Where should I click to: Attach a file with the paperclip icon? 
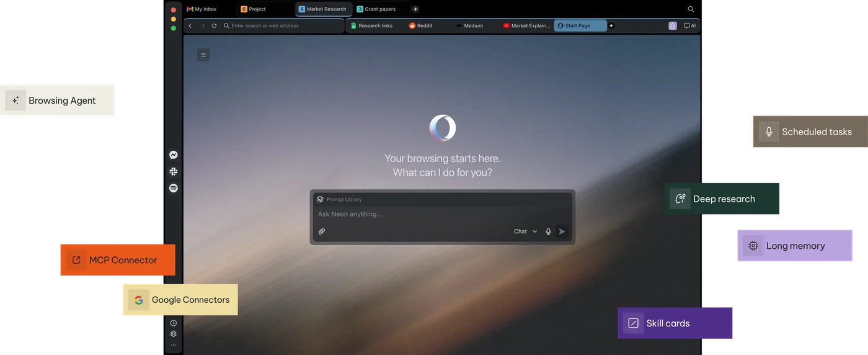click(322, 231)
